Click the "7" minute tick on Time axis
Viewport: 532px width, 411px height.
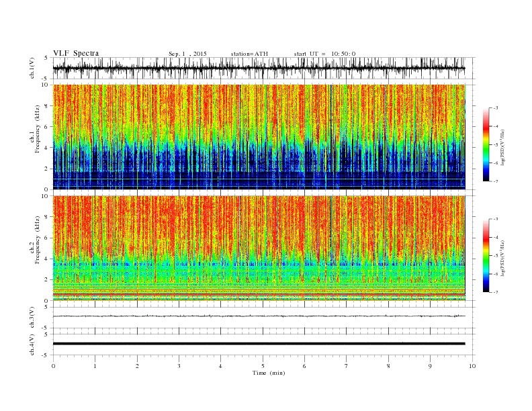click(346, 366)
